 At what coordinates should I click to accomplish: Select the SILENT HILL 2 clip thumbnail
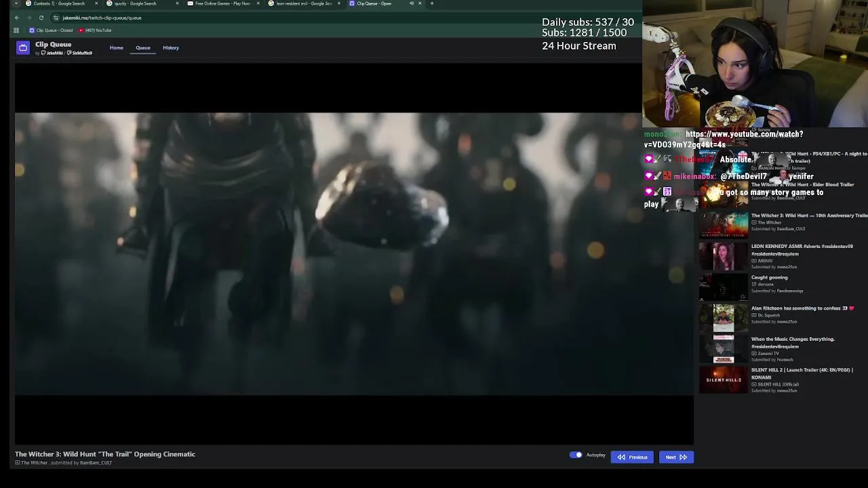pyautogui.click(x=724, y=380)
